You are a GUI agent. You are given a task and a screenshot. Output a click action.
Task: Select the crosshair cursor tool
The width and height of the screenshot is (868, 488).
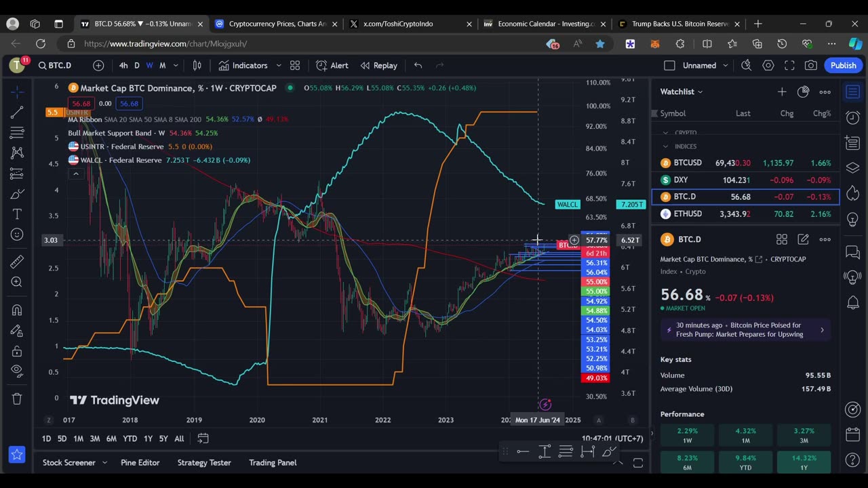click(x=17, y=91)
